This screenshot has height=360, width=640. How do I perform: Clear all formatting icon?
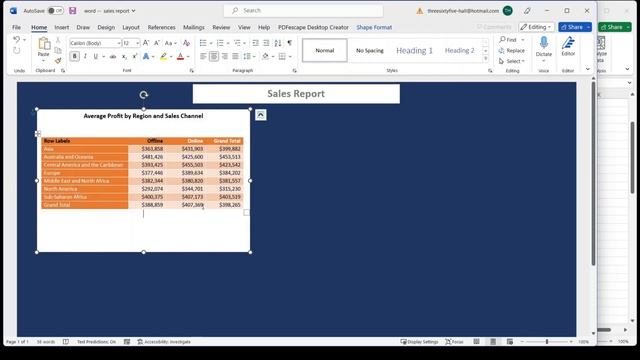[x=187, y=43]
